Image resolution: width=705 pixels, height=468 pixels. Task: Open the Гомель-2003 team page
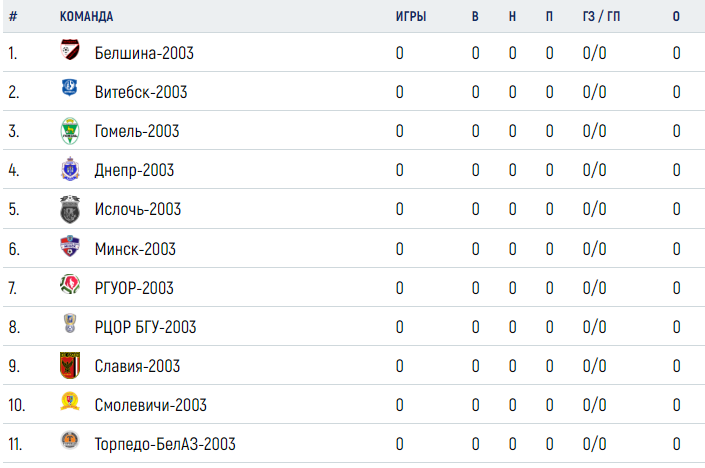tap(137, 131)
